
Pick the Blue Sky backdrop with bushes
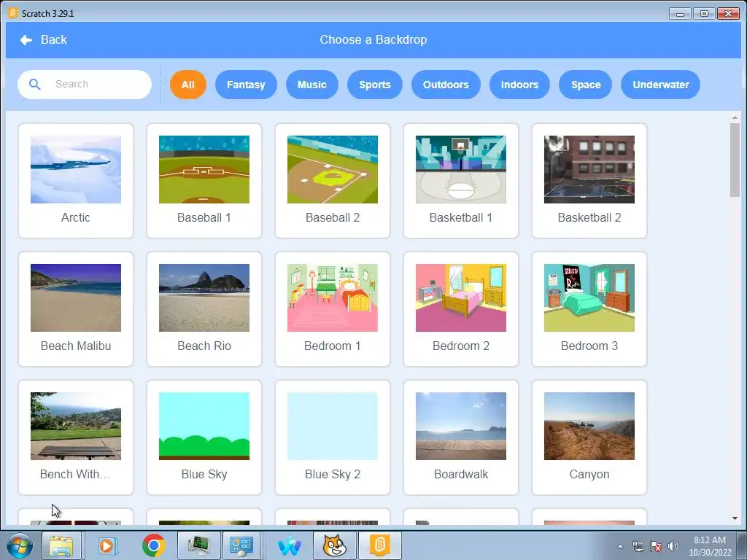point(204,426)
